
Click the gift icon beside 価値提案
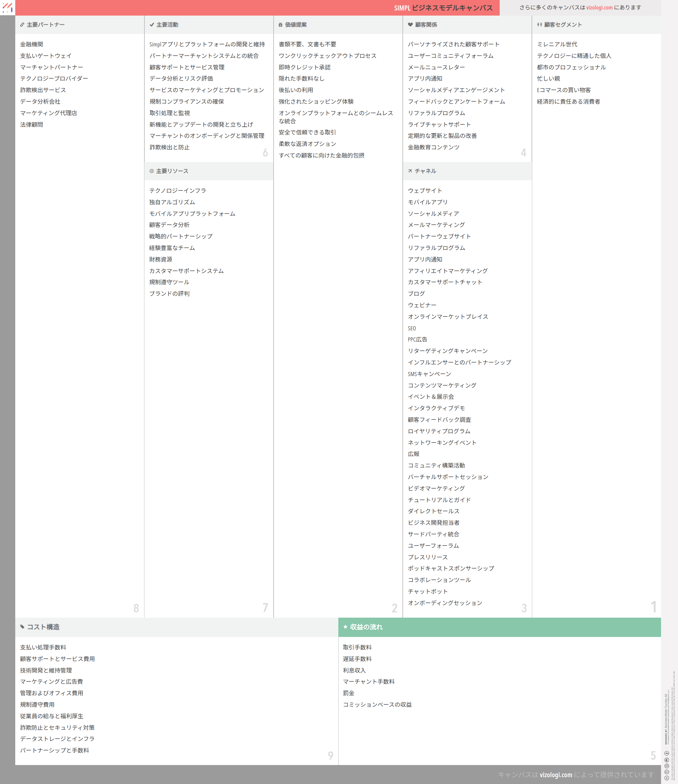[x=280, y=25]
